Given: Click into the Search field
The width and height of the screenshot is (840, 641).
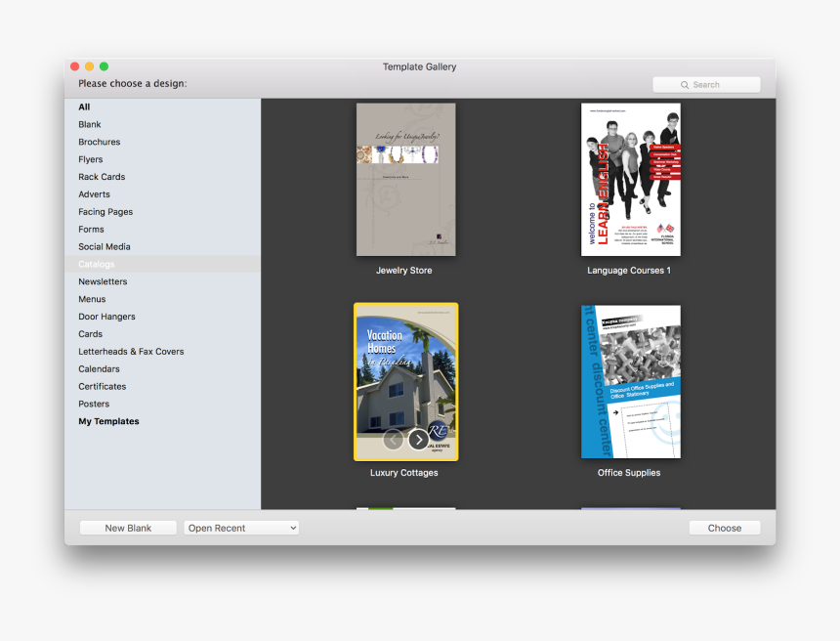Looking at the screenshot, I should click(718, 85).
